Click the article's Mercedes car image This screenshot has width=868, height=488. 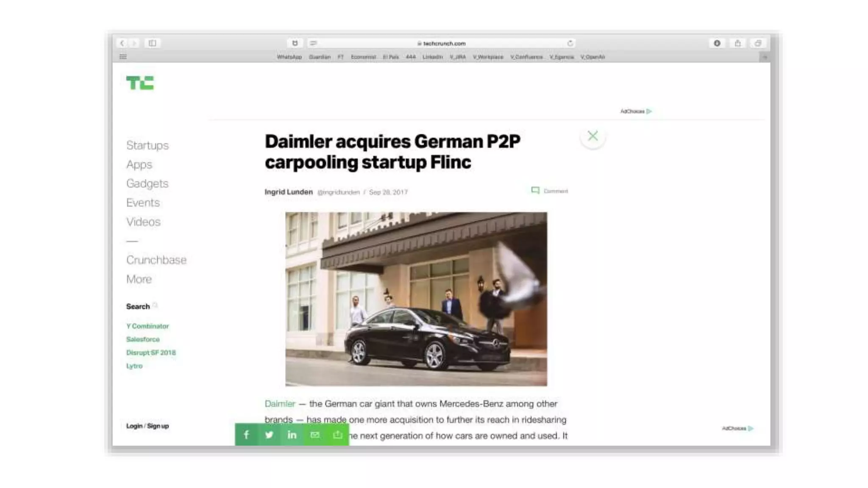pyautogui.click(x=416, y=299)
